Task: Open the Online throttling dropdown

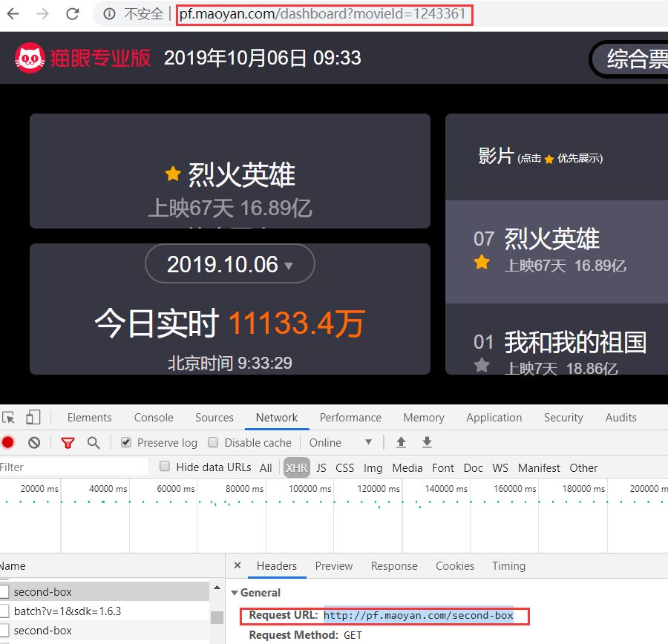Action: (341, 442)
